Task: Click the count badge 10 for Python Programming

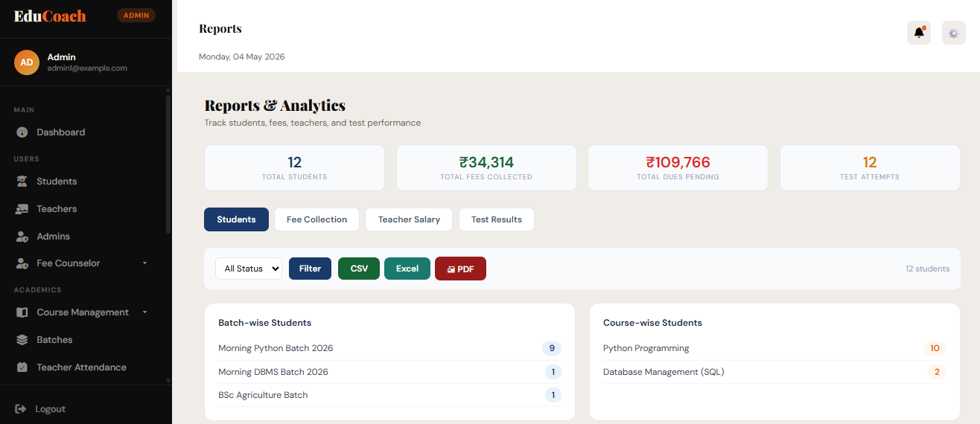Action: tap(935, 348)
